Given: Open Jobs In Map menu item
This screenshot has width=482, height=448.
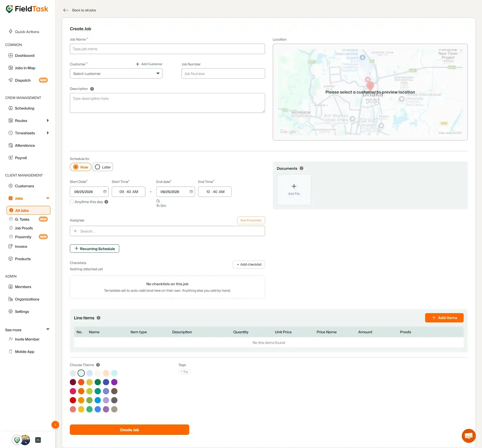Looking at the screenshot, I should click(25, 68).
